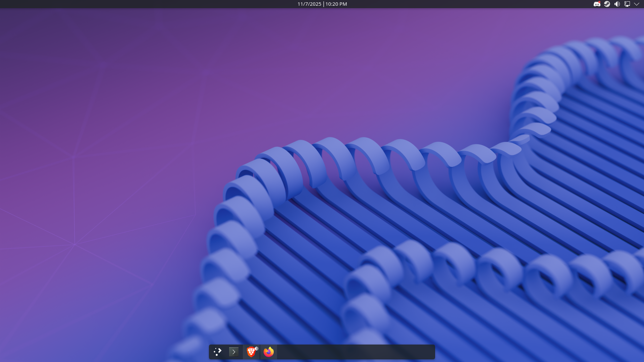Click the date 11/7/2025 in the clock
The height and width of the screenshot is (362, 644).
309,4
